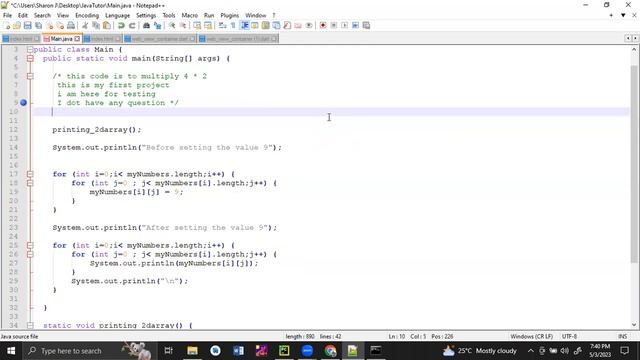Toggle Show All Characters paragraph icon

pyautogui.click(x=233, y=25)
